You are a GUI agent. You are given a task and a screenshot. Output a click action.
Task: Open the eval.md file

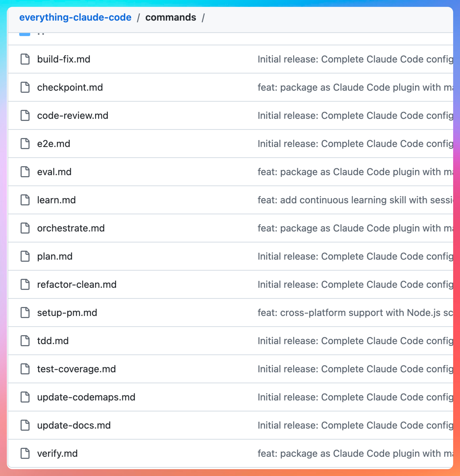coord(54,172)
